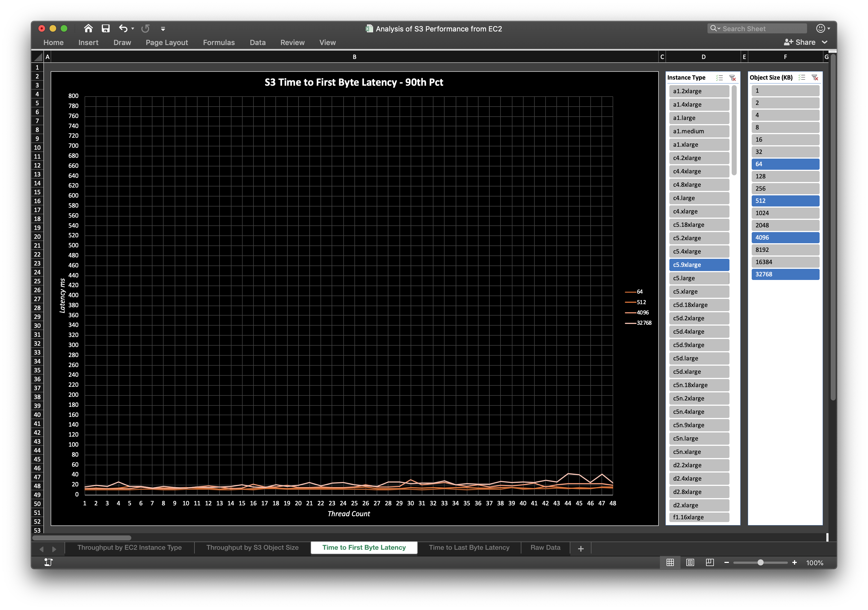Switch to Time to Last Byte Latency sheet
The width and height of the screenshot is (868, 610).
point(469,547)
